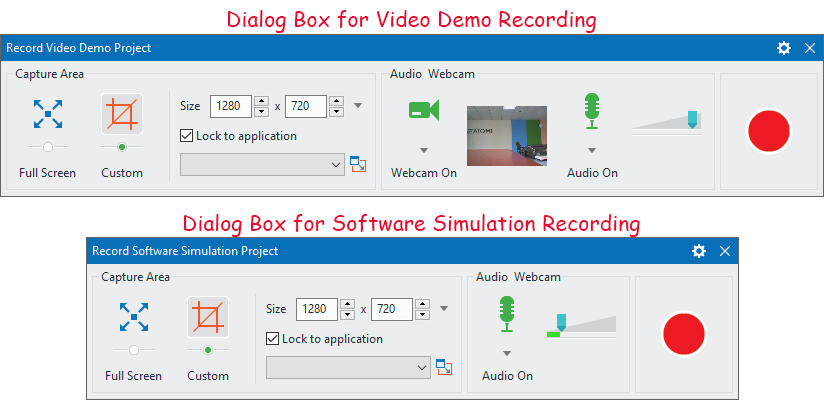
Task: Decrease width stepper in Software Simulation dialog
Action: pos(347,314)
